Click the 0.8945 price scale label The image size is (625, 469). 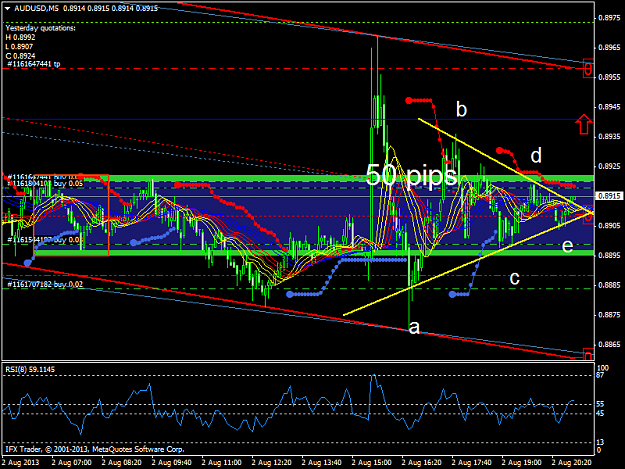click(609, 107)
